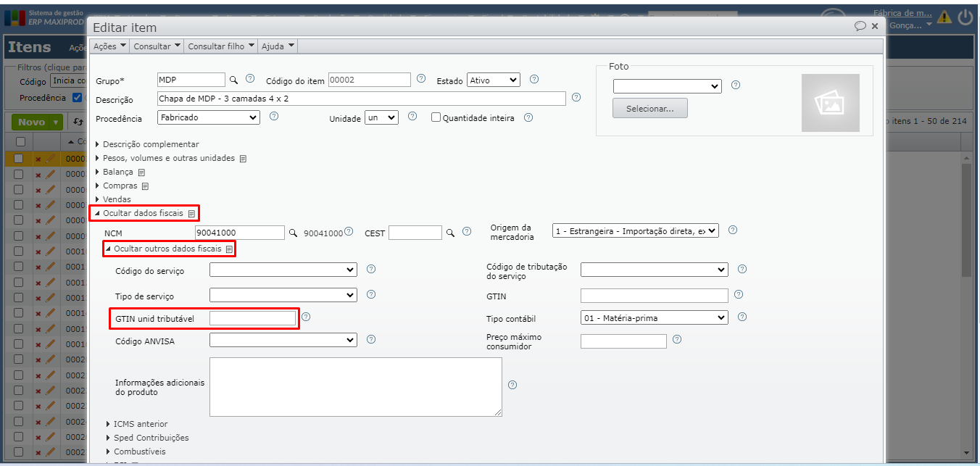Viewport: 980px width, 466px height.
Task: Expand the Combustíveis section
Action: pos(136,452)
